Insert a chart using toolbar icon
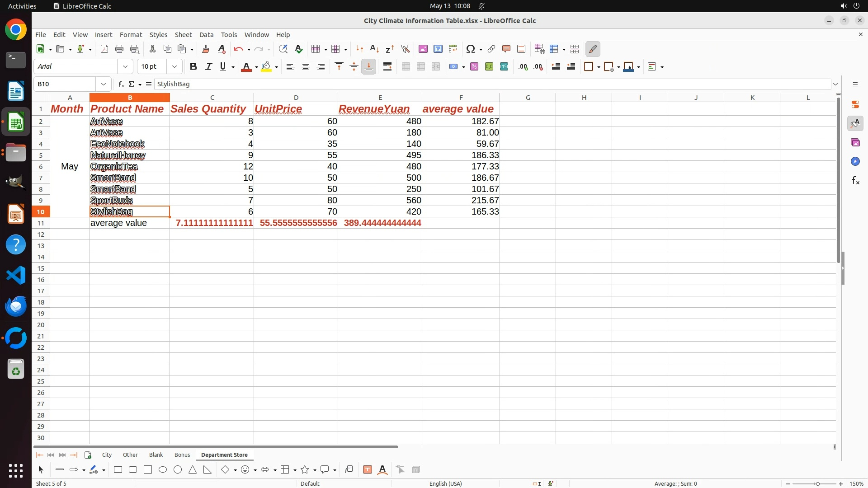This screenshot has width=868, height=488. (438, 49)
